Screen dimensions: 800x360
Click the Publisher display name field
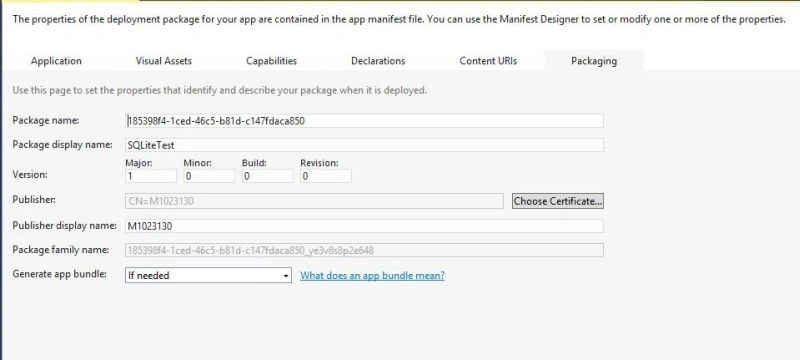click(x=364, y=226)
